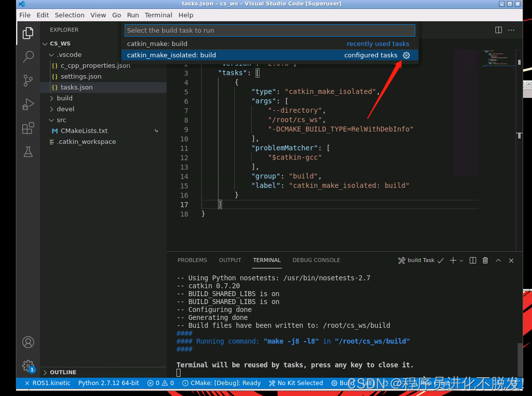Viewport: 532px width, 396px height.
Task: Open the Run and Debug view icon
Action: click(x=28, y=104)
